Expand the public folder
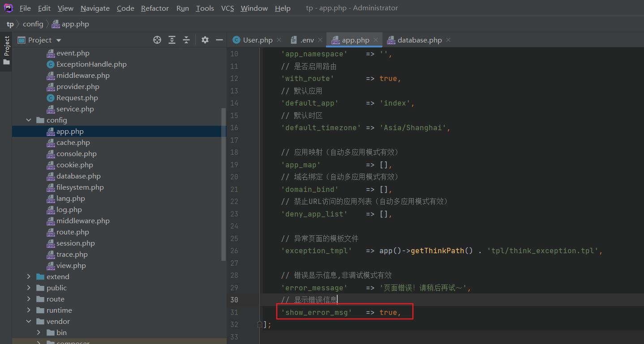 (x=29, y=288)
